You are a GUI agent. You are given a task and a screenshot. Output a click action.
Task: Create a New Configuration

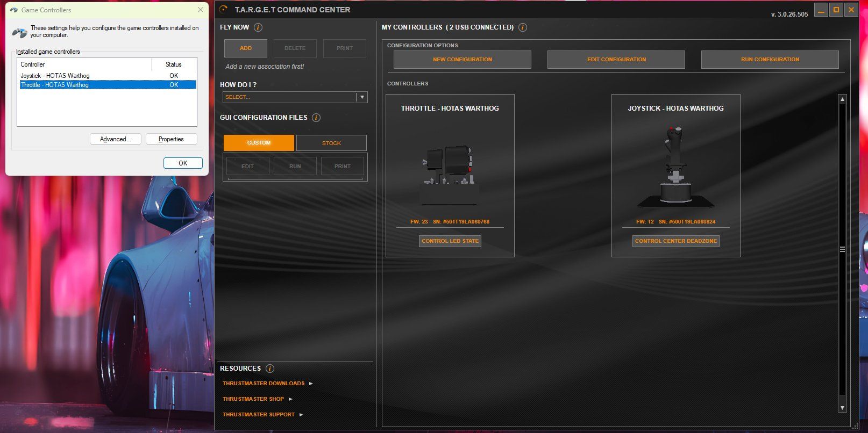click(x=463, y=60)
